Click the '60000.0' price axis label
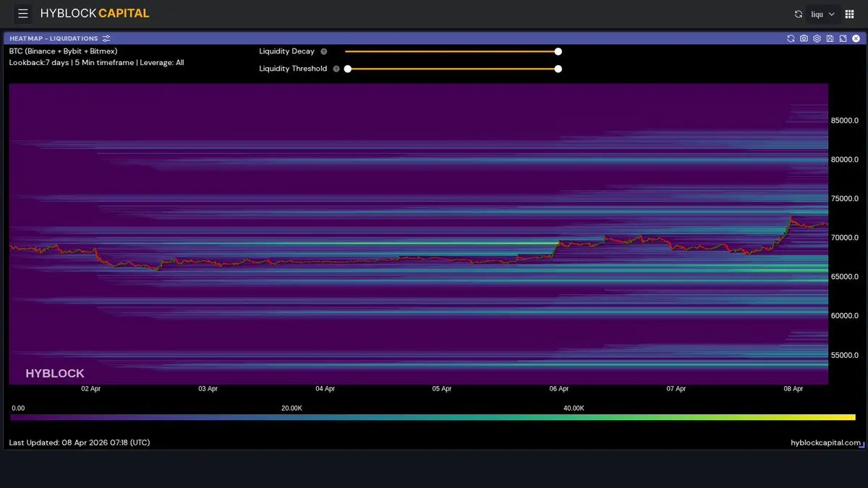Screen dimensions: 868x488 (845, 316)
